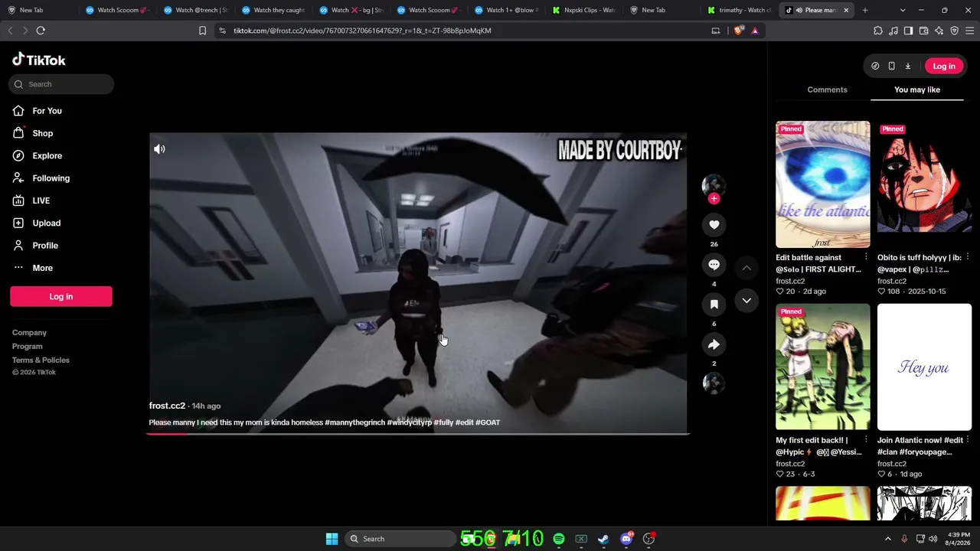Click the get app phone icon
This screenshot has height=551, width=980.
(x=891, y=66)
